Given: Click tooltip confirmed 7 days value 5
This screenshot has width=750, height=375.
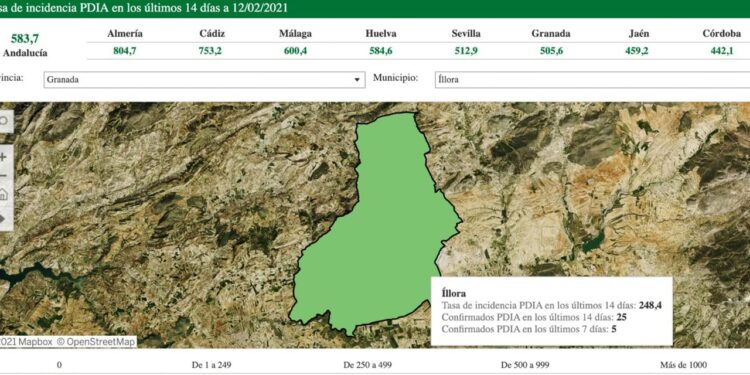Looking at the screenshot, I should click(x=613, y=329).
